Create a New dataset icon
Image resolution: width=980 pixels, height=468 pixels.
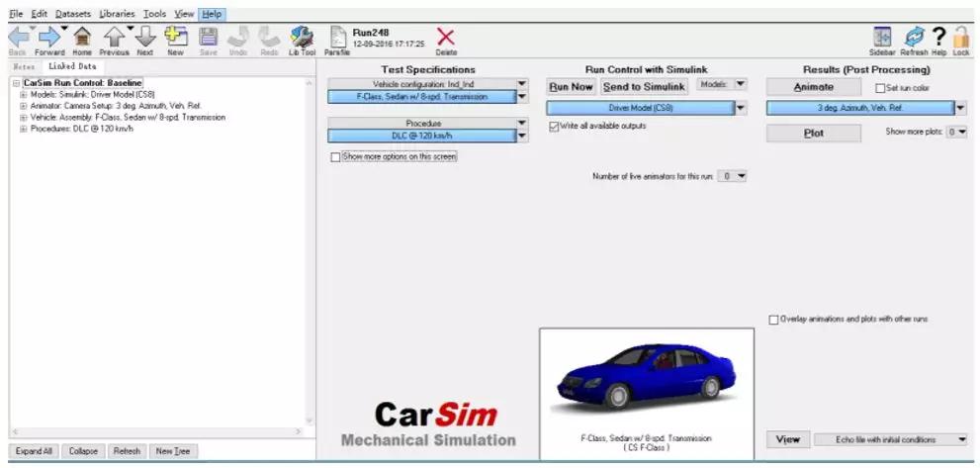[176, 37]
